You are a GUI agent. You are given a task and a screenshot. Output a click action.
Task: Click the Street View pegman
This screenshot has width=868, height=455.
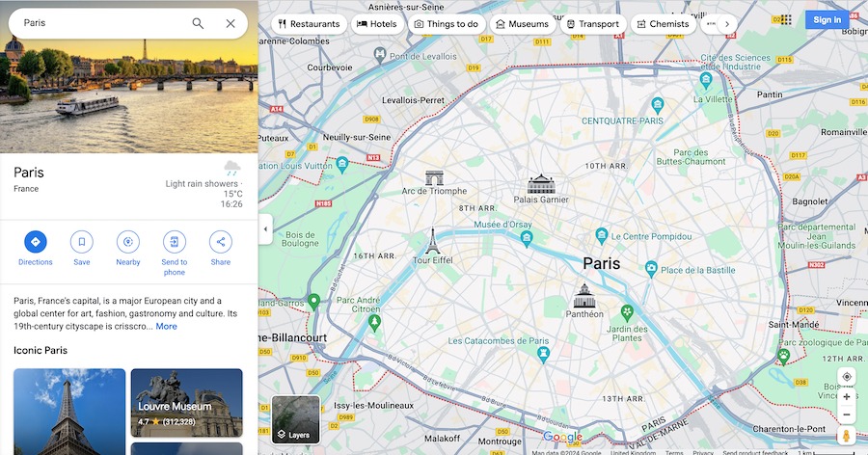tap(846, 436)
